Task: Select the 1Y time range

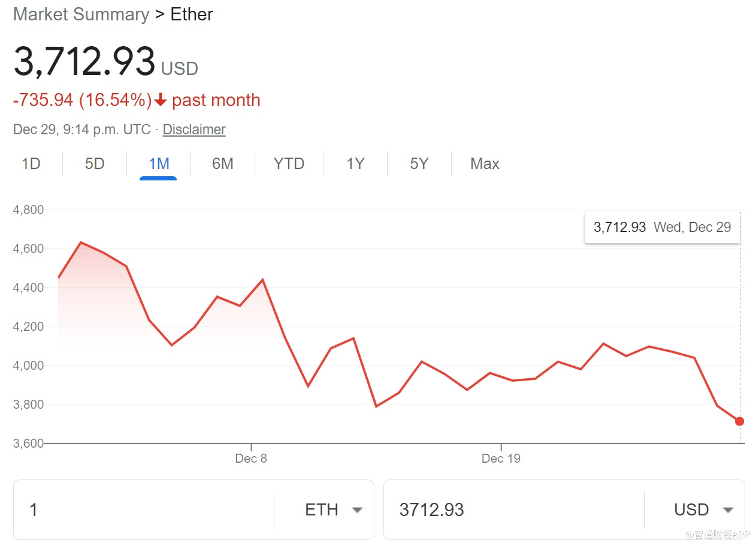Action: (x=355, y=164)
